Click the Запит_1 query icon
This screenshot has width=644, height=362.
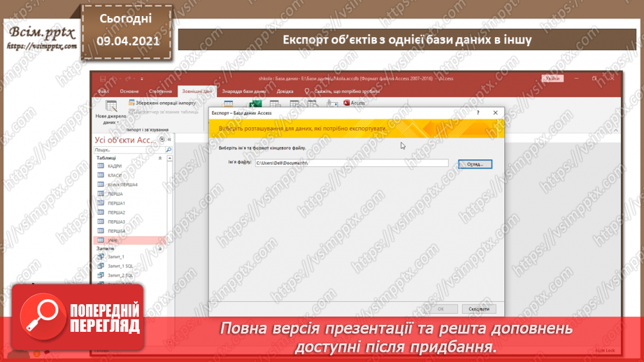pyautogui.click(x=101, y=256)
